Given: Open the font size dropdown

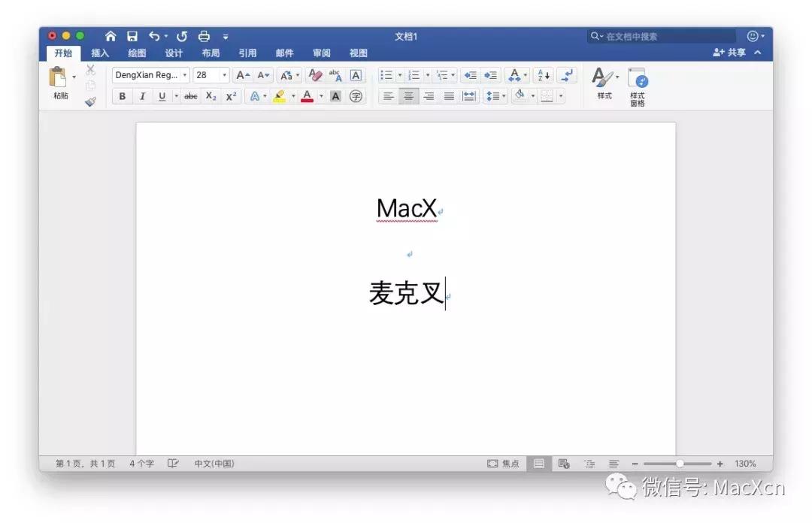Looking at the screenshot, I should 223,75.
